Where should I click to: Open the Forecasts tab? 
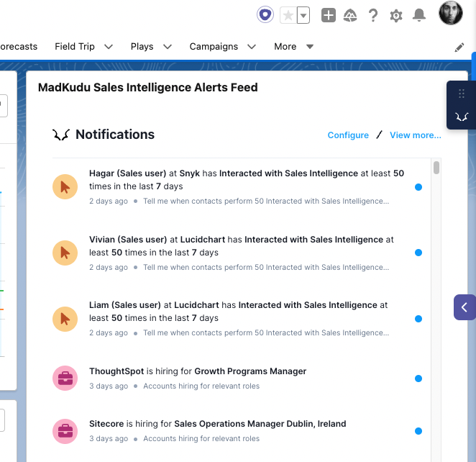click(19, 47)
